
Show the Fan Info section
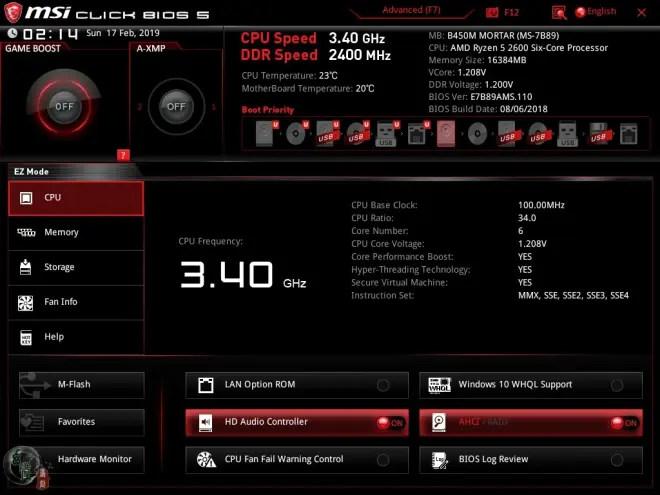(x=76, y=302)
